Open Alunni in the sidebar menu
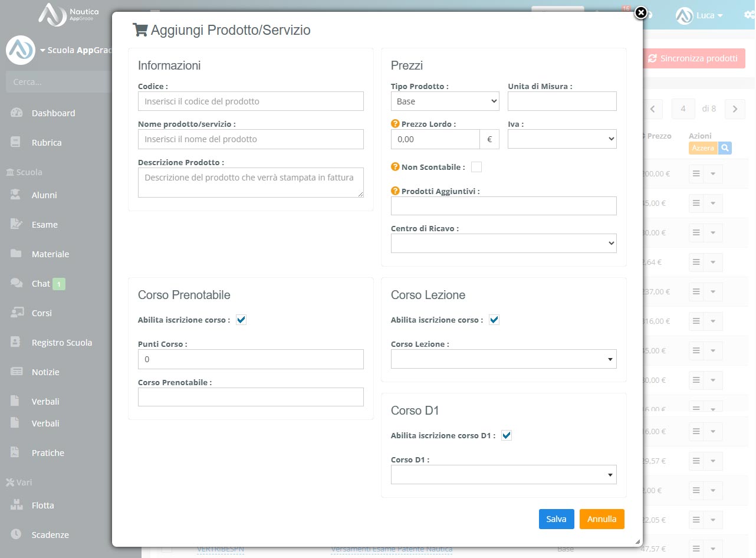The width and height of the screenshot is (756, 558). pyautogui.click(x=44, y=195)
